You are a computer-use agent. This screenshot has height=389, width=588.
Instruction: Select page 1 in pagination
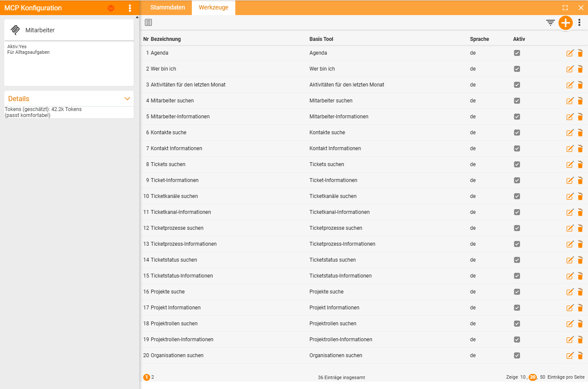tap(147, 377)
